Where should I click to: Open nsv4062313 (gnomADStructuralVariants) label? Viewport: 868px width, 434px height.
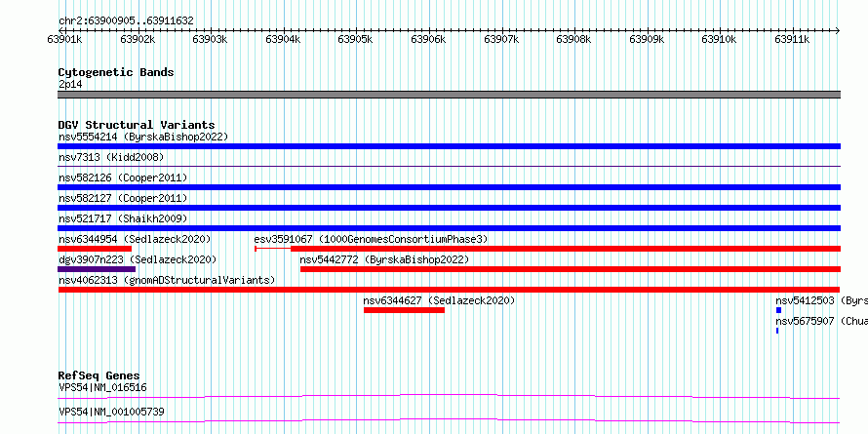tap(167, 280)
